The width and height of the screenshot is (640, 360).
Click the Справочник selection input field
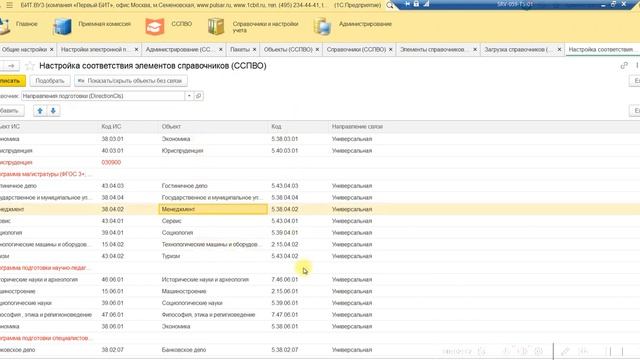[x=103, y=96]
